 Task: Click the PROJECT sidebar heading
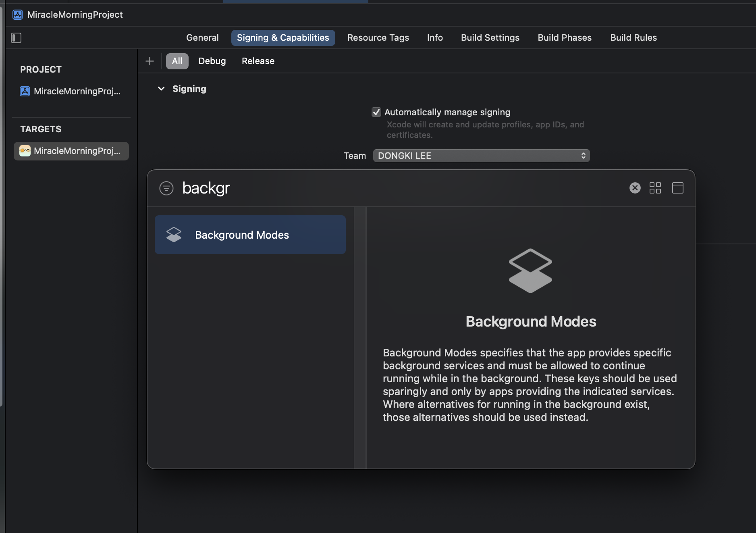[41, 69]
